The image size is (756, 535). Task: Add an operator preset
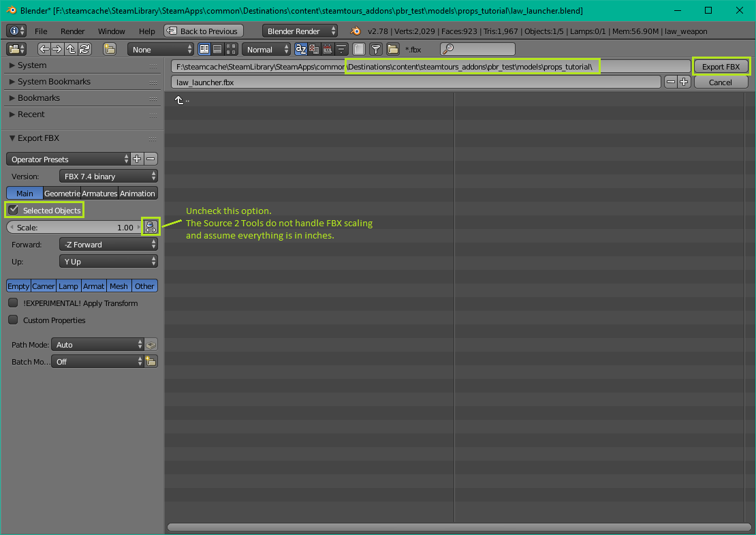[x=137, y=159]
